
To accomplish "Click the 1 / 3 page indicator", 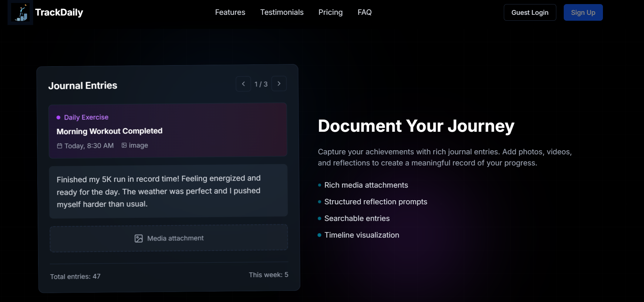I will click(x=261, y=84).
